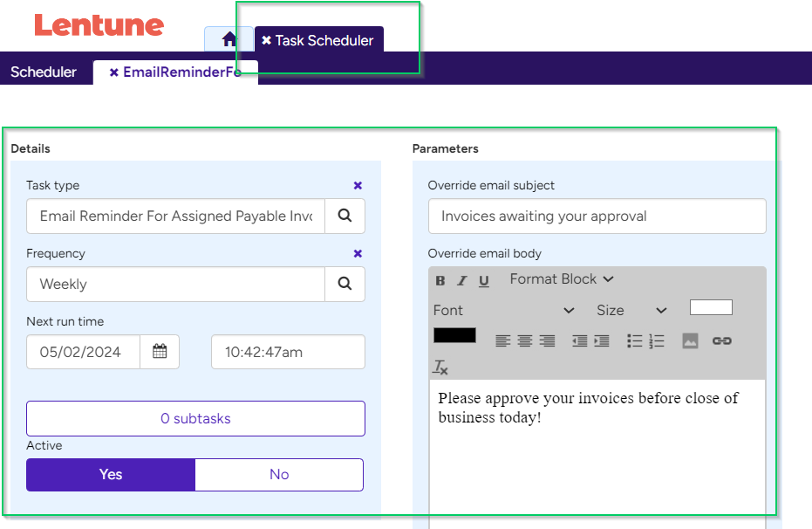This screenshot has height=529, width=812.
Task: Clear text formatting in editor
Action: pos(440,368)
